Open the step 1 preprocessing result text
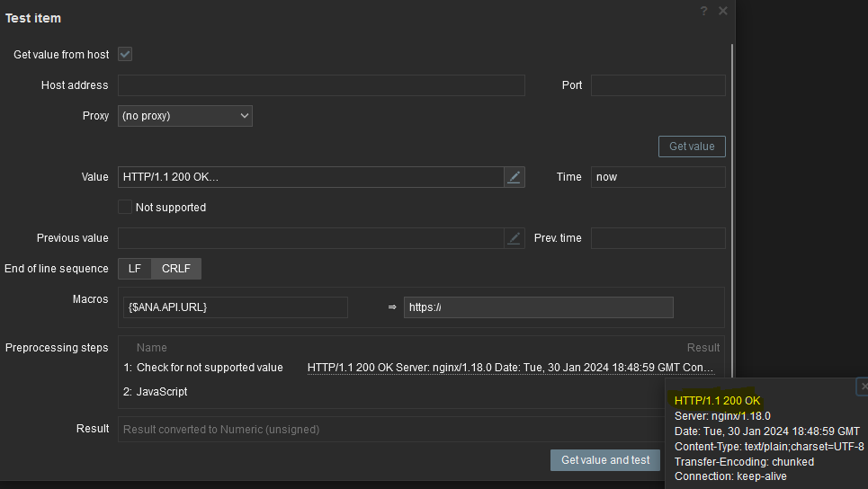868x489 pixels. (510, 368)
